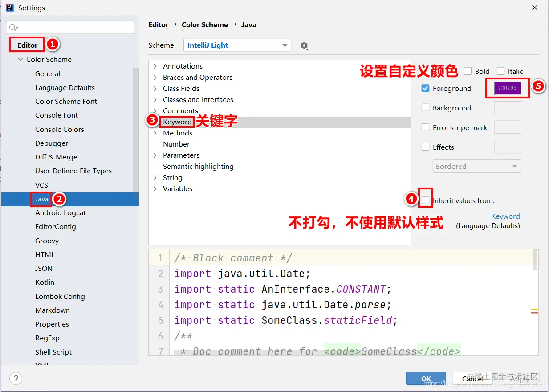Screen dimensions: 549x392
Task: Select Android Logcat in the sidebar
Action: [61, 212]
